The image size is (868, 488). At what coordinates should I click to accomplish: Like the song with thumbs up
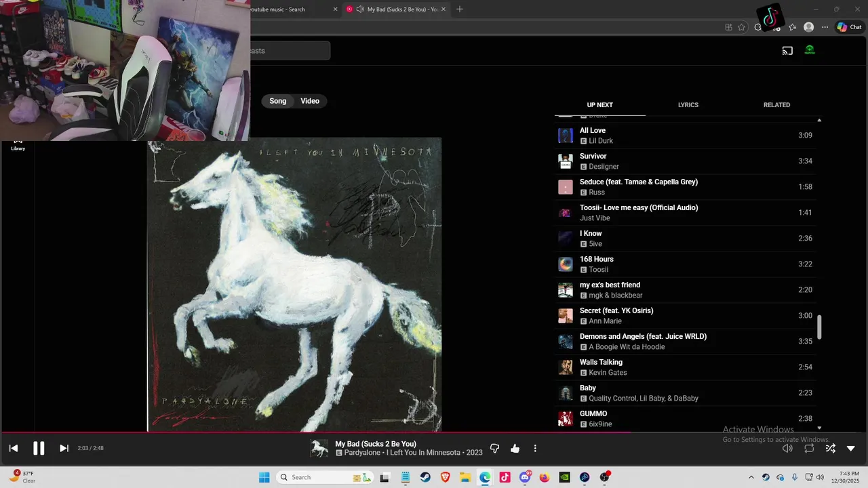point(515,448)
